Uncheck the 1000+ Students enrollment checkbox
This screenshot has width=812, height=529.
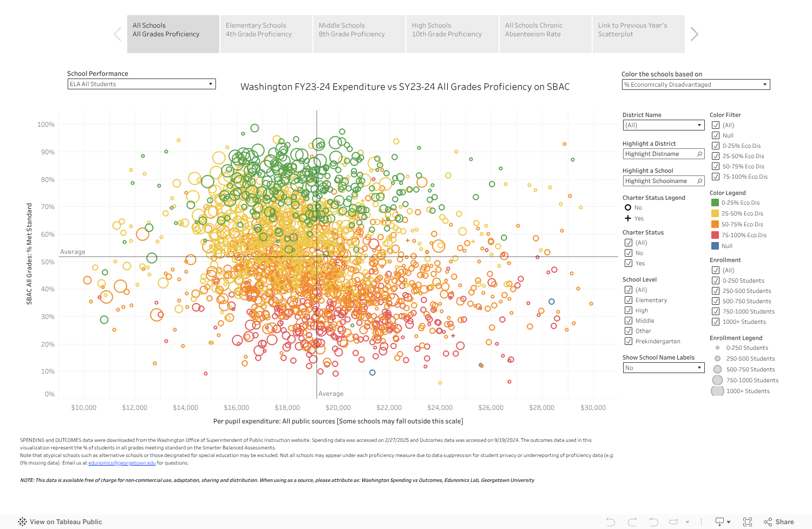tap(716, 322)
